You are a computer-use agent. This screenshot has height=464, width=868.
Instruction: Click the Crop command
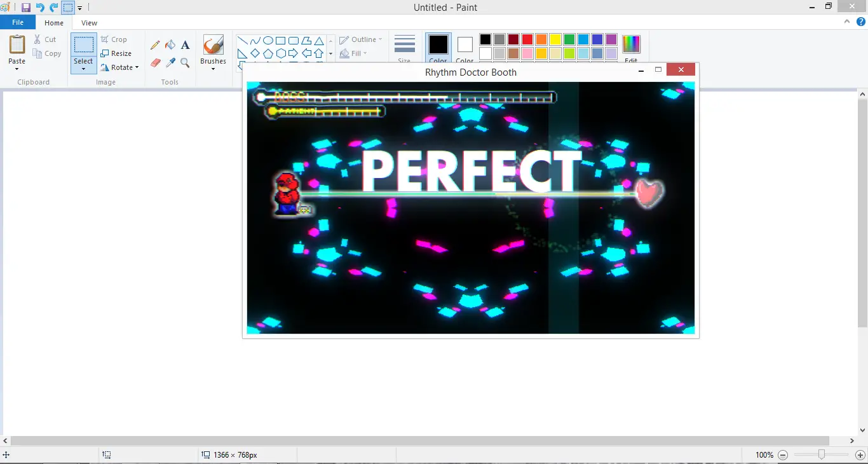coord(114,39)
